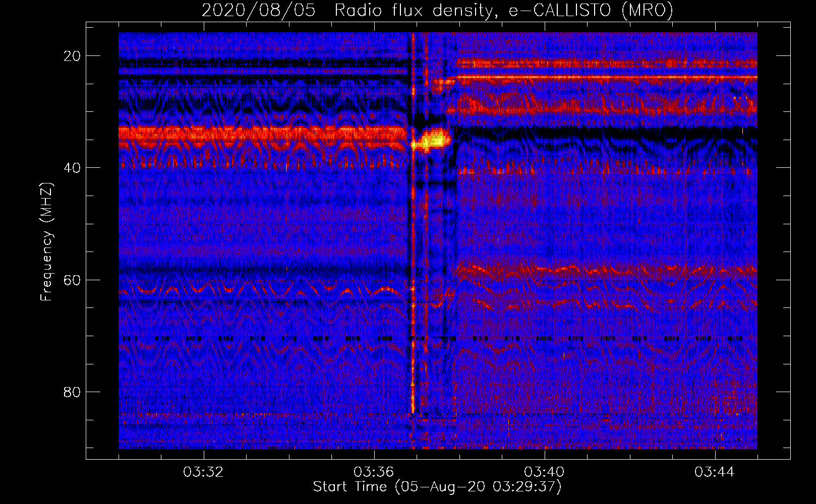816x504 pixels.
Task: Select the 03:32 time tick label
Action: (x=204, y=472)
